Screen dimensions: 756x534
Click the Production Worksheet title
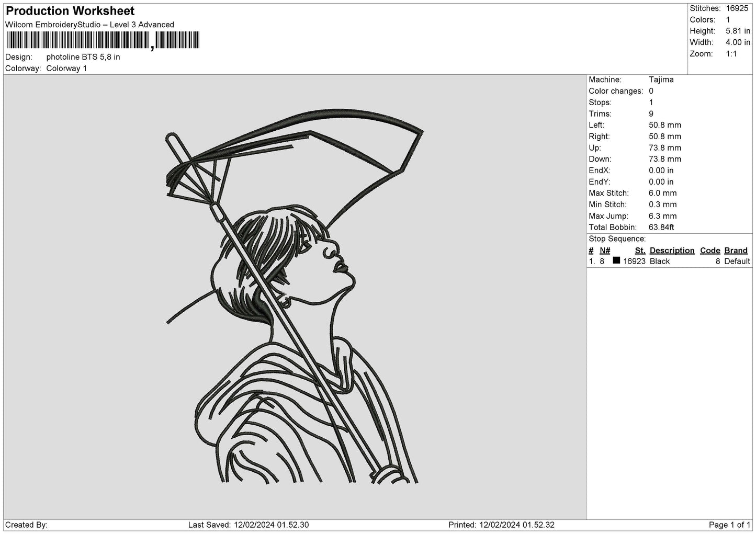[70, 11]
